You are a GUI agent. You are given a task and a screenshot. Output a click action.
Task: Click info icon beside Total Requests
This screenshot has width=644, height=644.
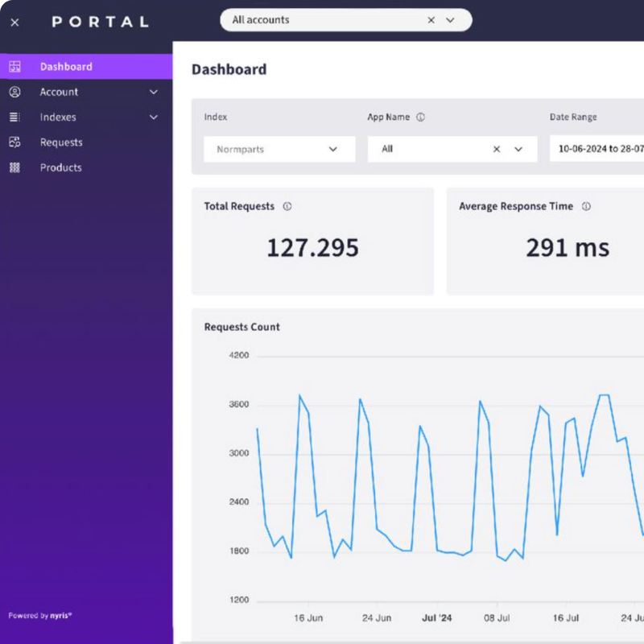[287, 207]
